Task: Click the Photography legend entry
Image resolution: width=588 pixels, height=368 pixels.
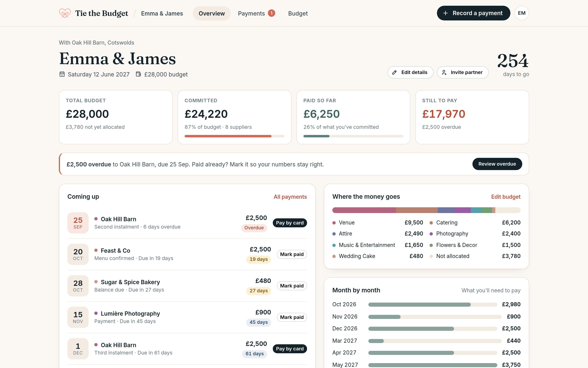Action: (475, 234)
